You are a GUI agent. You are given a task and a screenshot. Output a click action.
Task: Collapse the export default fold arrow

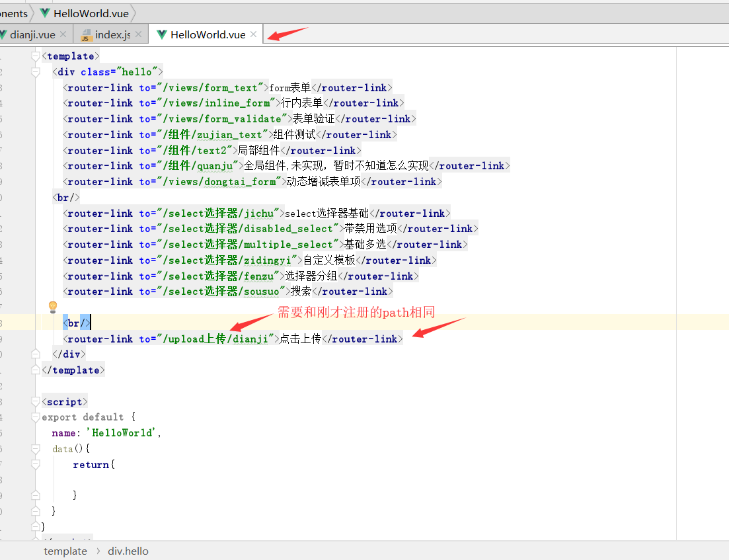click(35, 417)
